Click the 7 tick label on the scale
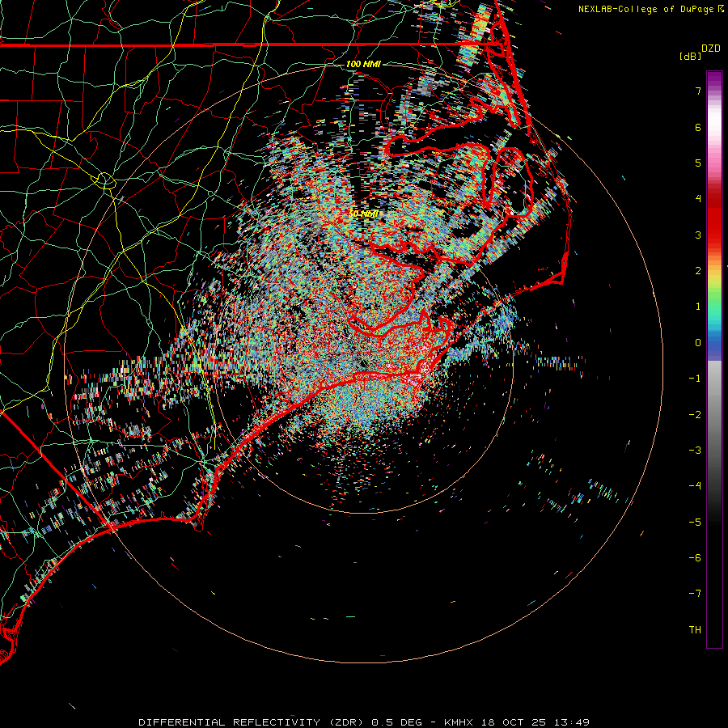 tap(698, 91)
